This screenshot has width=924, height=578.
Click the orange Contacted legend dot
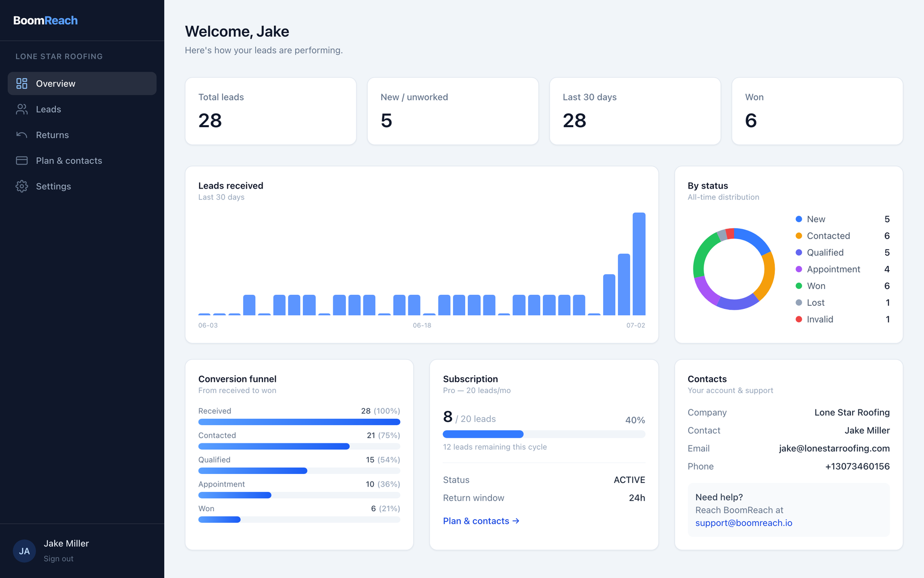[x=799, y=236]
